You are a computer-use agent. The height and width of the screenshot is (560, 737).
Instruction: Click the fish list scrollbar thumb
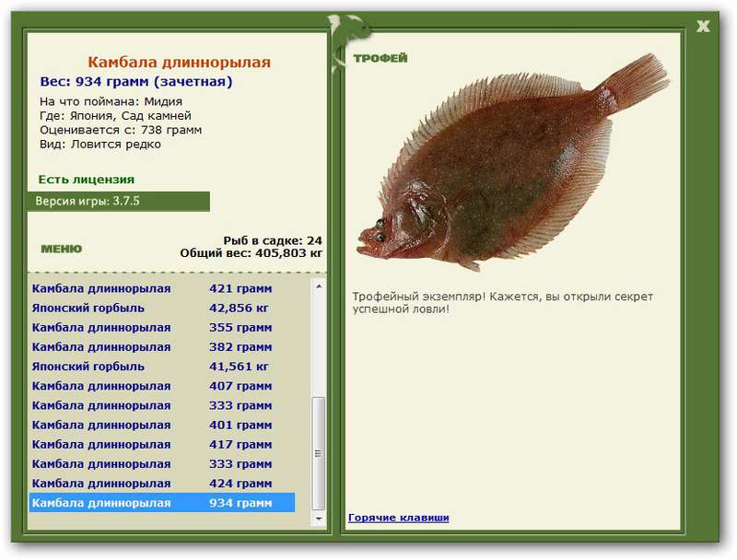pos(320,453)
